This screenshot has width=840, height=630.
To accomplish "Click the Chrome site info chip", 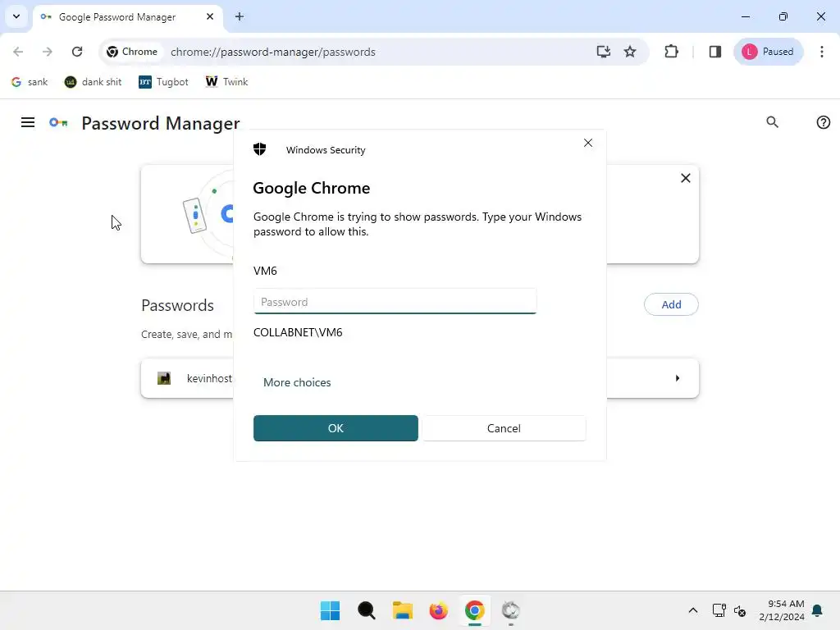I will (x=132, y=52).
